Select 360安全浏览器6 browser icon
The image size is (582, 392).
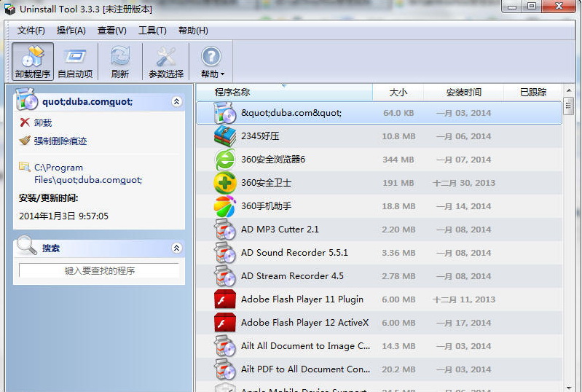click(224, 160)
